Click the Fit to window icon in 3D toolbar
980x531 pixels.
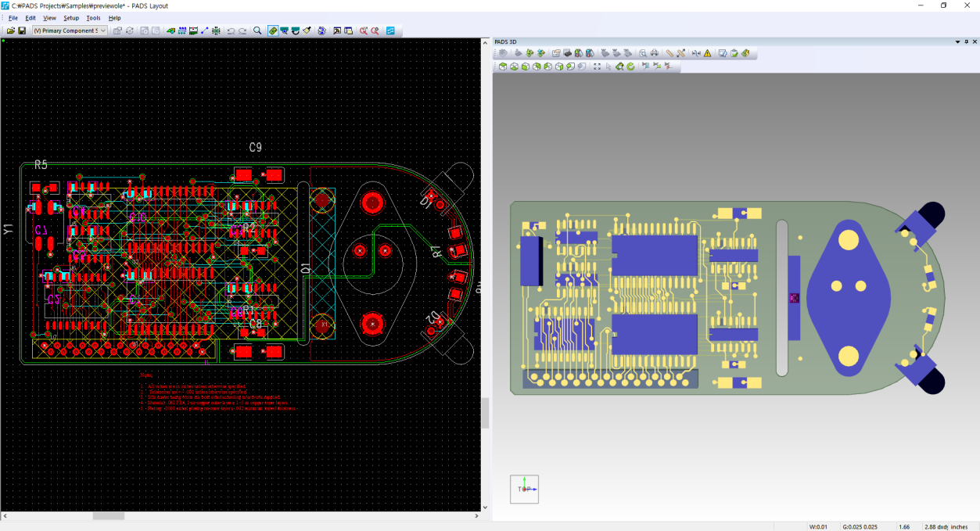(x=597, y=66)
